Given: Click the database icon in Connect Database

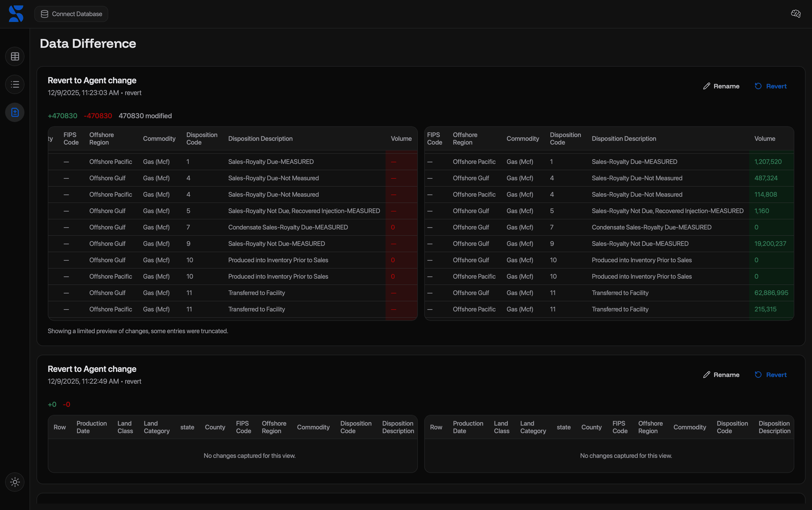Looking at the screenshot, I should point(45,14).
